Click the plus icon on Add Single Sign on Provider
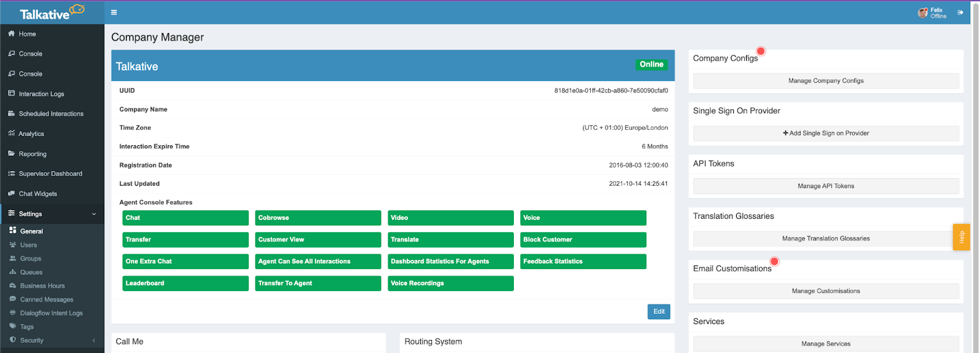980x353 pixels. click(x=785, y=133)
